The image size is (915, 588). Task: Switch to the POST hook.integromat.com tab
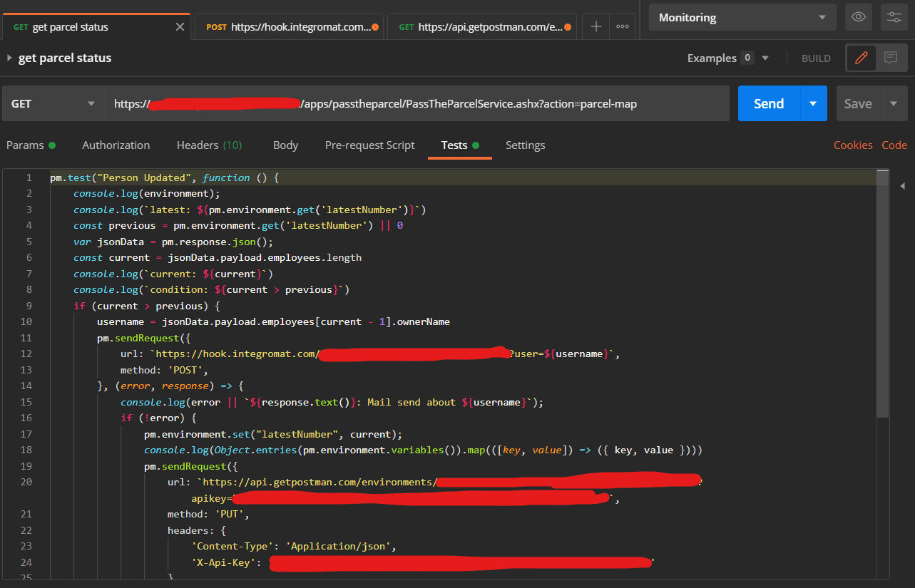[289, 27]
